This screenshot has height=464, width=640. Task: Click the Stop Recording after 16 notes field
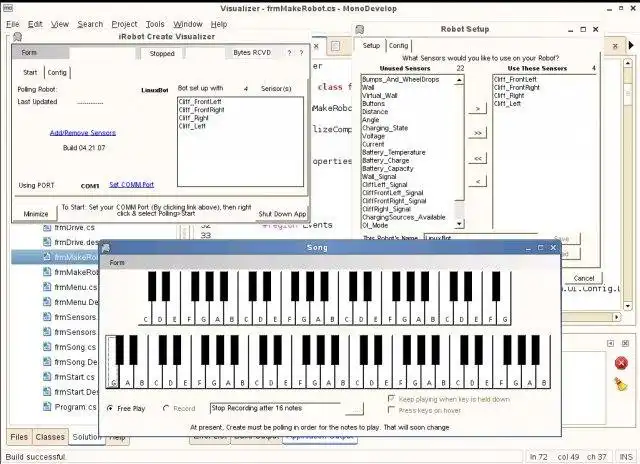(276, 408)
